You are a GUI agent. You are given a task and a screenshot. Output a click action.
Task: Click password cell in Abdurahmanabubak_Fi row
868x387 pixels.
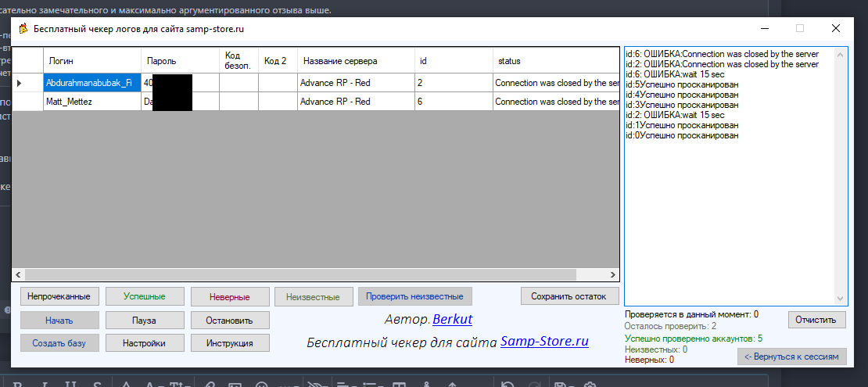pos(180,83)
